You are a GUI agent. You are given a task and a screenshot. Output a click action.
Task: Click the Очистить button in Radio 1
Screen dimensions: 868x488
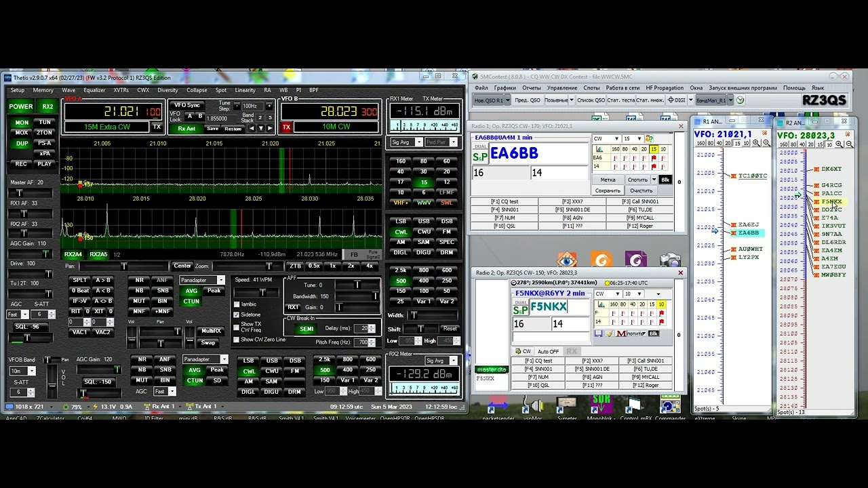(x=641, y=190)
